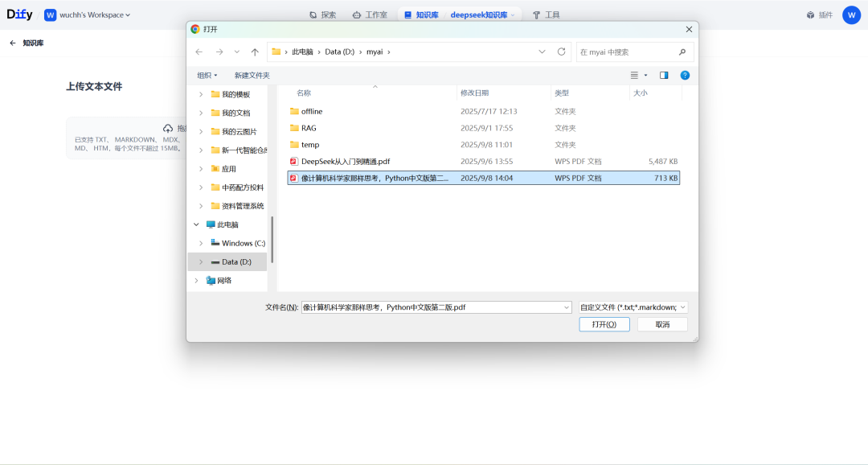Expand Data (D:) tree node

[201, 261]
